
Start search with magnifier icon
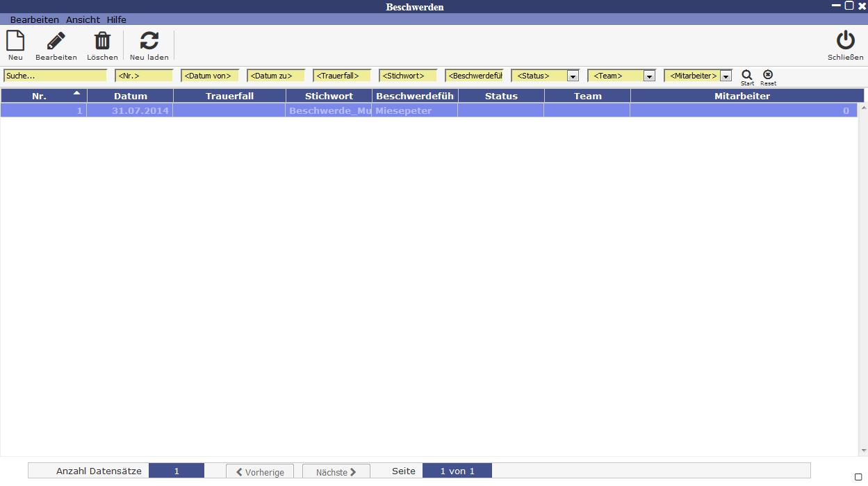(747, 75)
